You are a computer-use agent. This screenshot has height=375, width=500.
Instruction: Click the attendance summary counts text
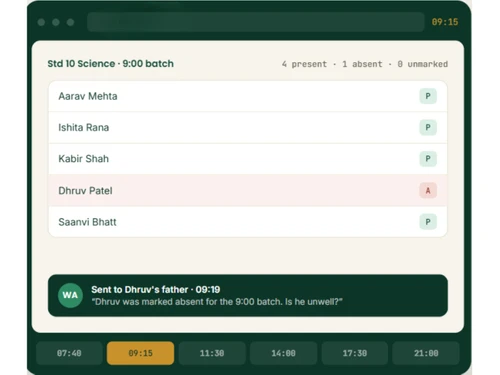pos(365,64)
